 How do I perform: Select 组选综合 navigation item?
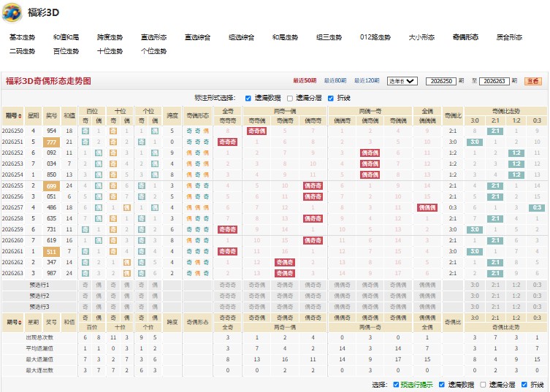point(241,37)
